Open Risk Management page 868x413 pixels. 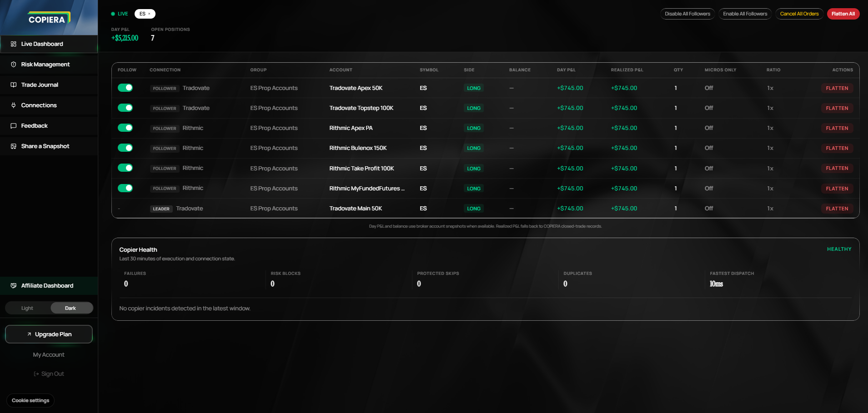tap(49, 65)
